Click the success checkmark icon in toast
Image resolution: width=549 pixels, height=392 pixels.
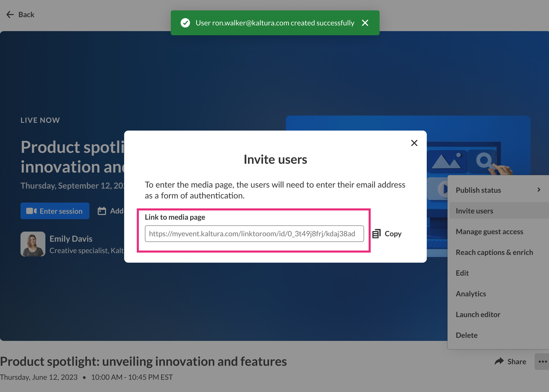pos(185,23)
